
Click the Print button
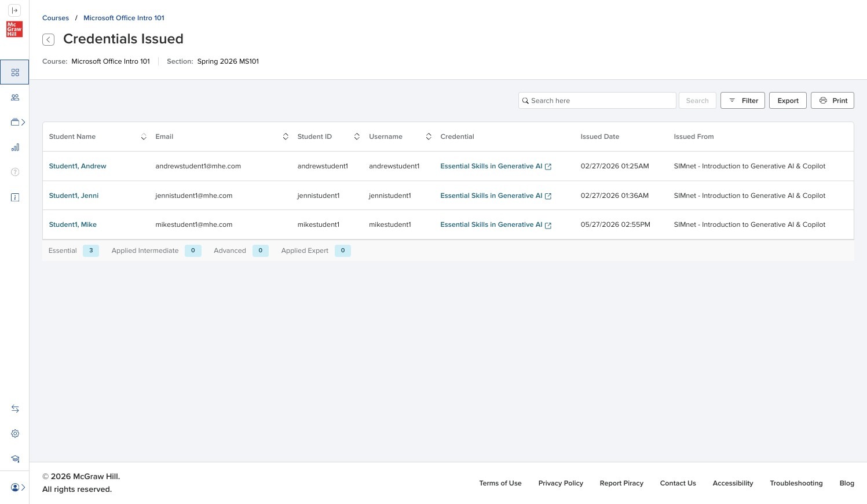click(832, 101)
